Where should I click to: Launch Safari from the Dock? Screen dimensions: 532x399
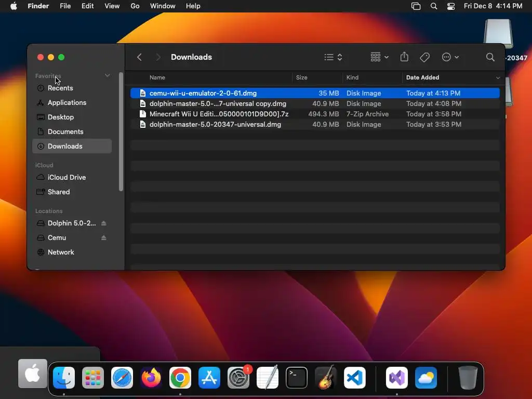tap(122, 377)
